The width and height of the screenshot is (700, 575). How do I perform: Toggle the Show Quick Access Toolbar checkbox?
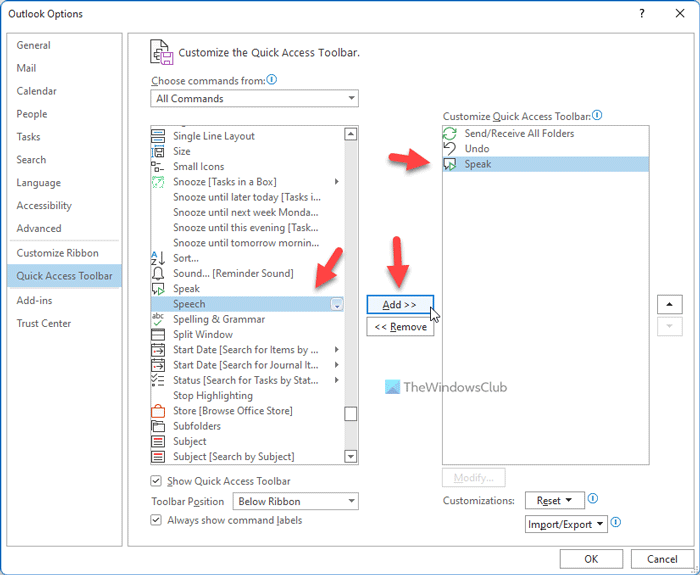click(156, 481)
